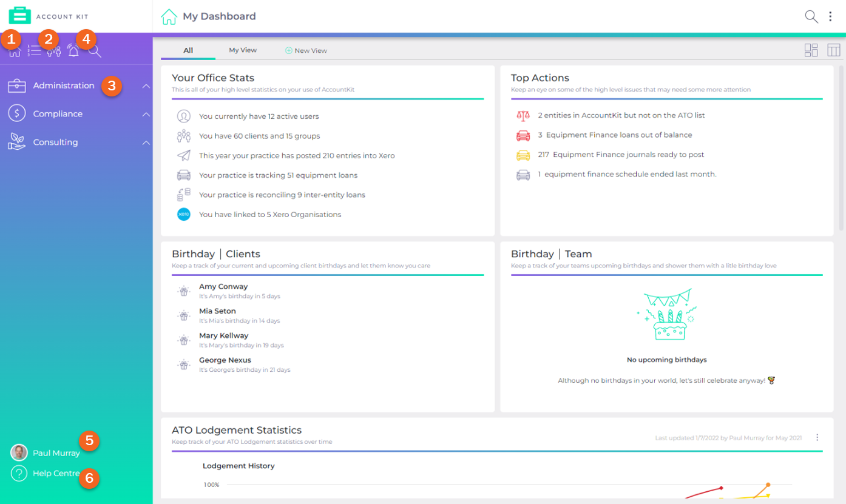Click the dashboard vertical scrollbar
Viewport: 846px width, 504px height.
(x=841, y=148)
